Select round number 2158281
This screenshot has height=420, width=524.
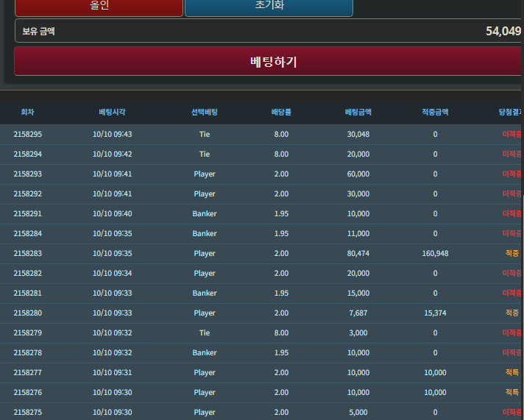click(28, 293)
